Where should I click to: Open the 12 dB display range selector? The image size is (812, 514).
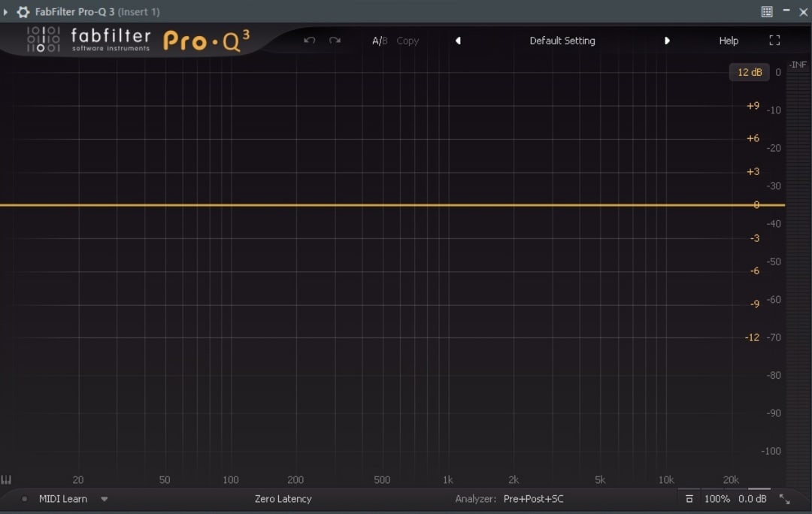pos(750,72)
